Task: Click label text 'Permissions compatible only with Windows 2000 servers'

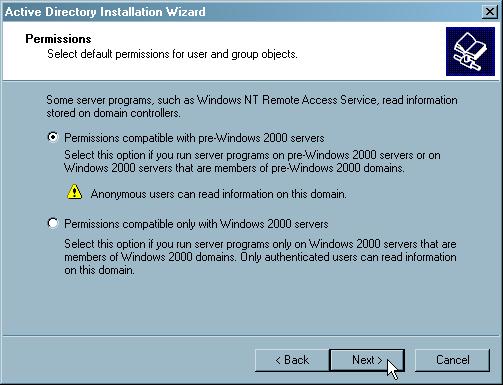Action: click(x=196, y=224)
